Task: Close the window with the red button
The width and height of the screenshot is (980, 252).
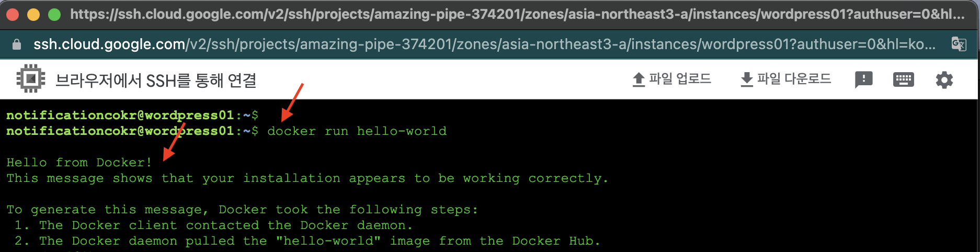Action: (x=13, y=15)
